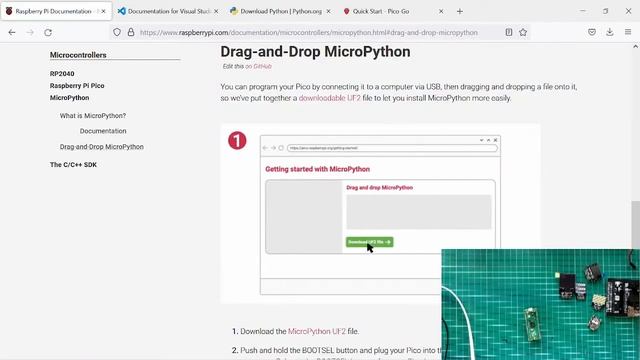Click the forward navigation arrow

pos(30,32)
